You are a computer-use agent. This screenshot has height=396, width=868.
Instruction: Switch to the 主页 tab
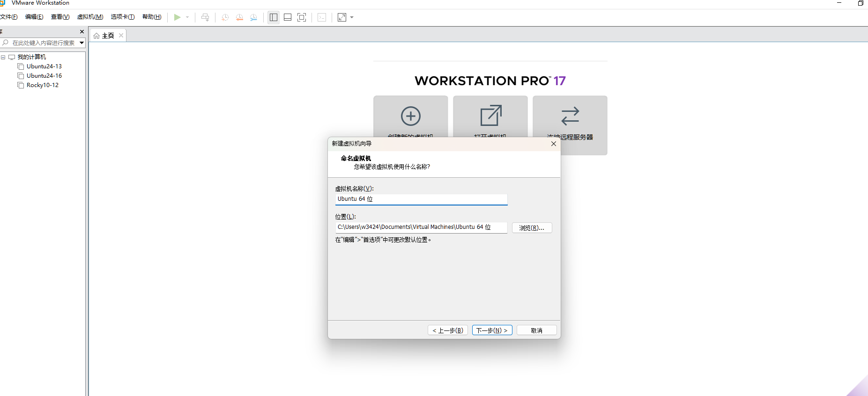click(108, 36)
